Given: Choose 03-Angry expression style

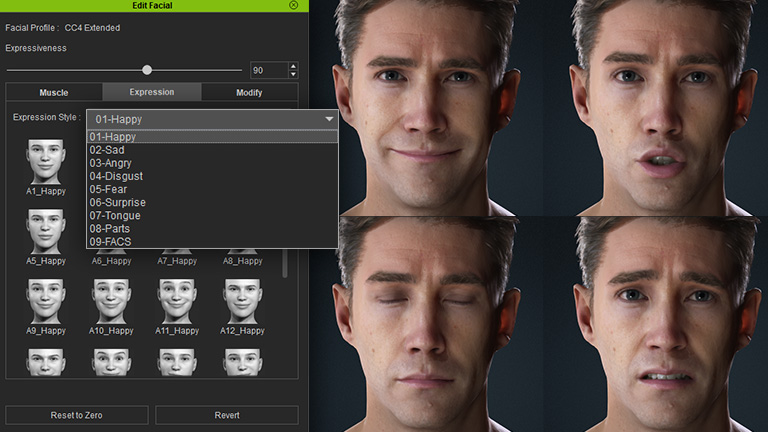Looking at the screenshot, I should (x=110, y=163).
